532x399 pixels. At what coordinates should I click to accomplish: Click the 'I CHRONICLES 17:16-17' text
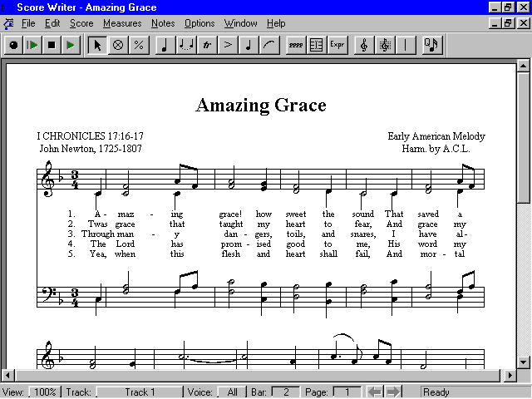pyautogui.click(x=91, y=136)
